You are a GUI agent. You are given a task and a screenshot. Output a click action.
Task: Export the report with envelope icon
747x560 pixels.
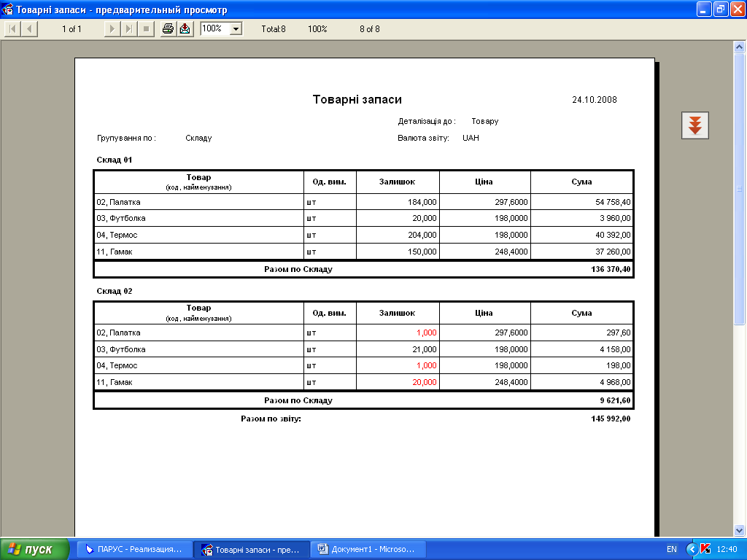[185, 29]
